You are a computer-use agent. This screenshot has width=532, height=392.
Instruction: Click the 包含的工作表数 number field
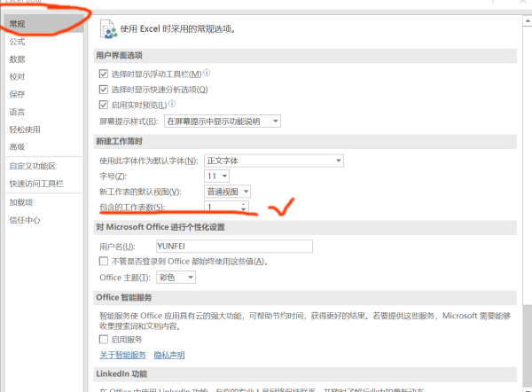click(223, 207)
